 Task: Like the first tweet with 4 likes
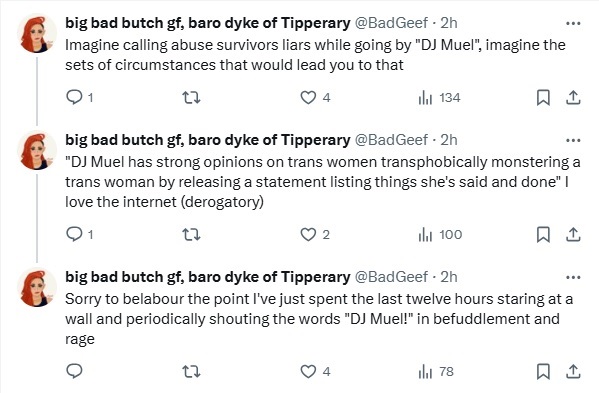point(315,98)
